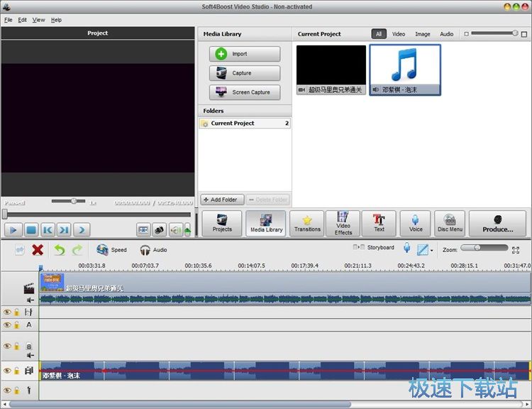Open the Edit menu
532x409 pixels.
pyautogui.click(x=23, y=20)
